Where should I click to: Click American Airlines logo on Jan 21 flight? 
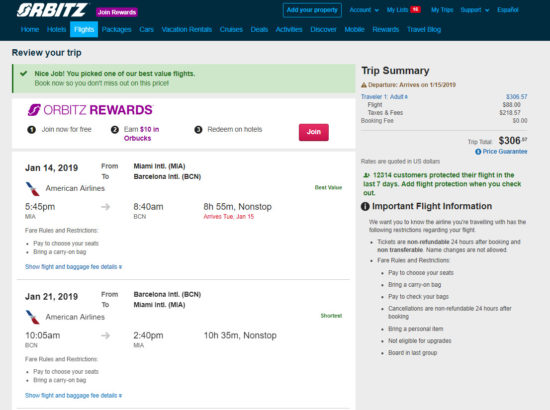click(x=33, y=317)
